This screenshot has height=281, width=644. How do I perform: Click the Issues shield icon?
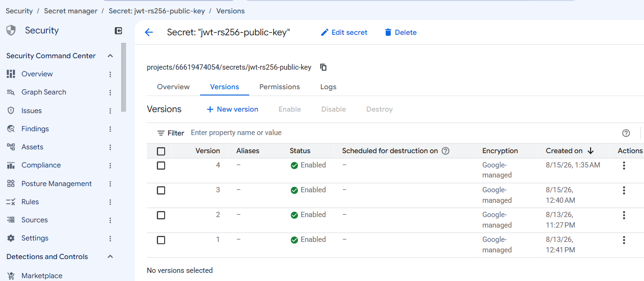point(11,111)
